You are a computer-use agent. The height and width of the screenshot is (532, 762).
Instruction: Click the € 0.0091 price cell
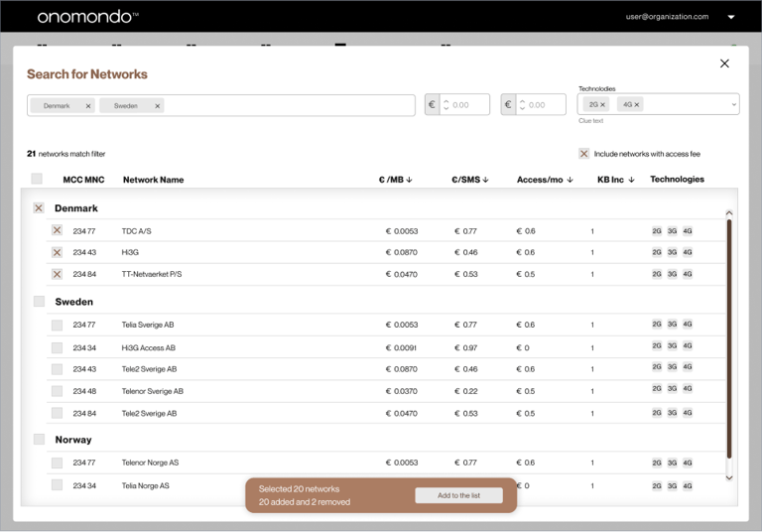coord(401,347)
